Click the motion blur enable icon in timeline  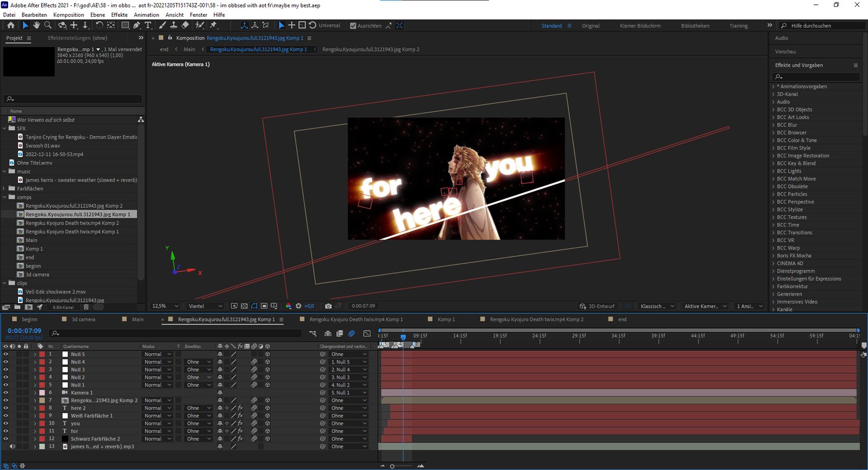(351, 333)
